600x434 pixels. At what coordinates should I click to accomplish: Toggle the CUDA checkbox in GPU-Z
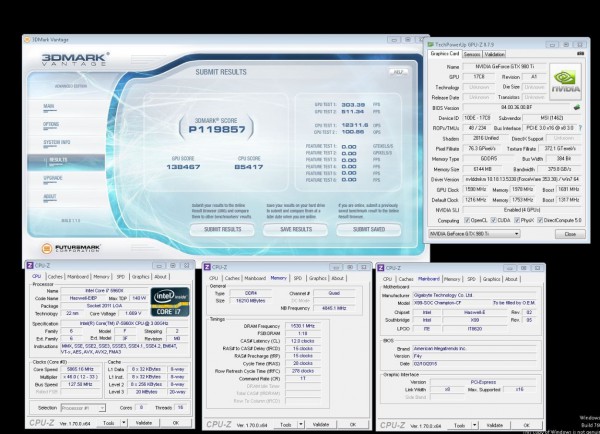(494, 220)
